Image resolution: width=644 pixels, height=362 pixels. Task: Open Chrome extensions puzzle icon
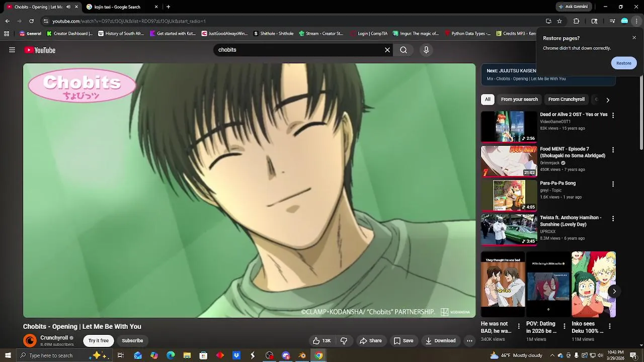point(577,21)
